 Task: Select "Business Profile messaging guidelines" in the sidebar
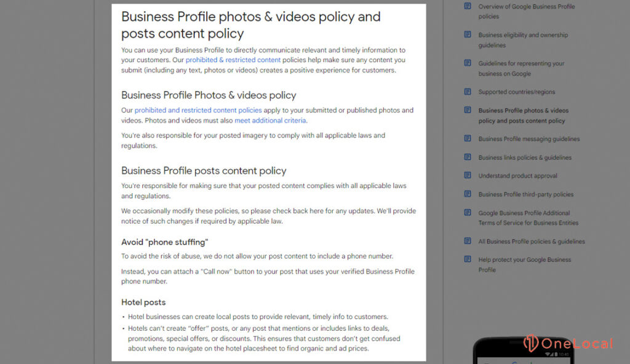click(530, 139)
